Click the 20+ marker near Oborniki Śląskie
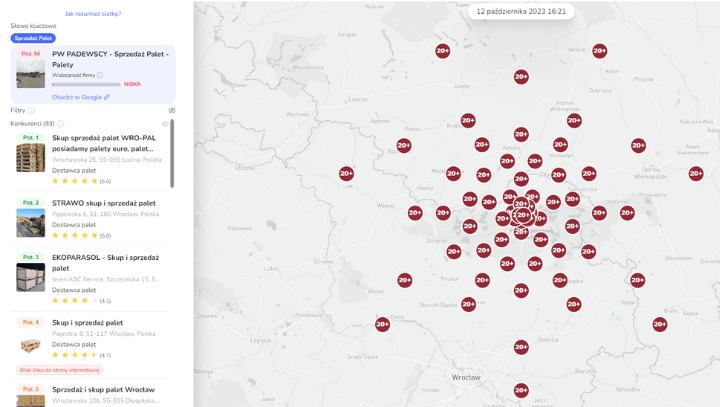Screen dimensions: 720x407 click(468, 304)
